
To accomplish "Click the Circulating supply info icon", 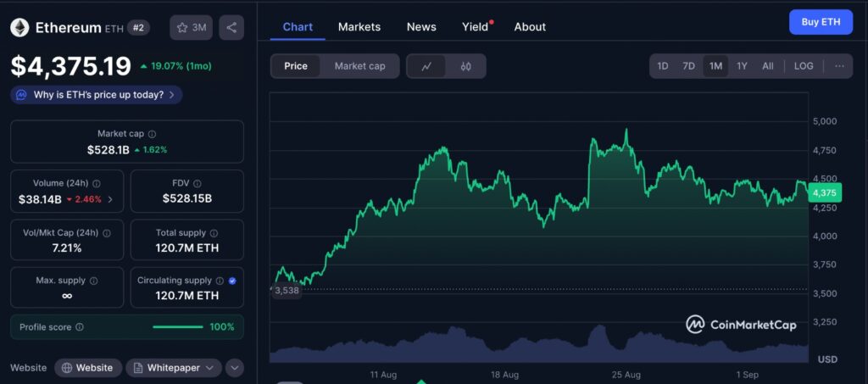I will pyautogui.click(x=220, y=281).
